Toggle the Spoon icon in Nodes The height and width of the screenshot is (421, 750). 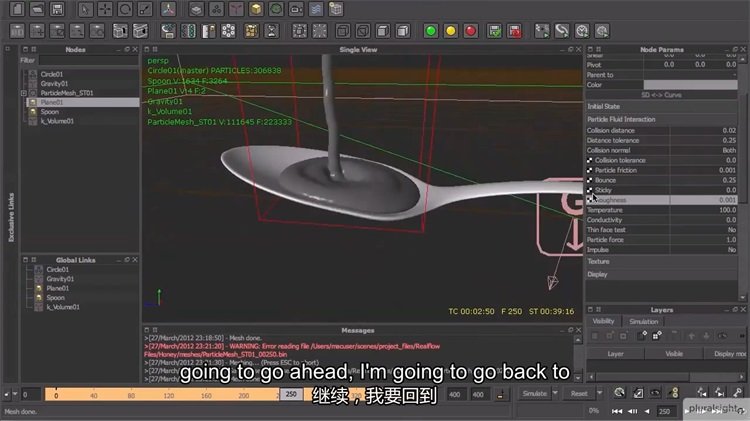pos(33,112)
